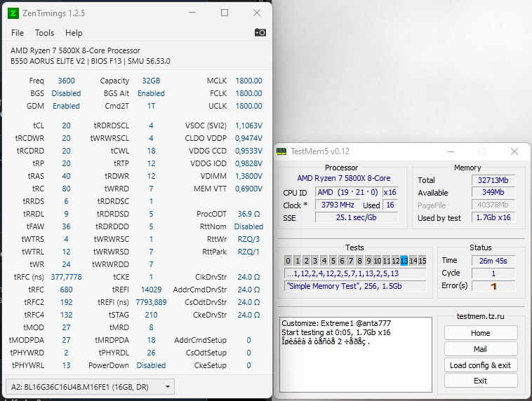Viewport: 532px width, 401px height.
Task: Click the test sequence field ...1,12,2,4,12
Action: click(x=355, y=273)
